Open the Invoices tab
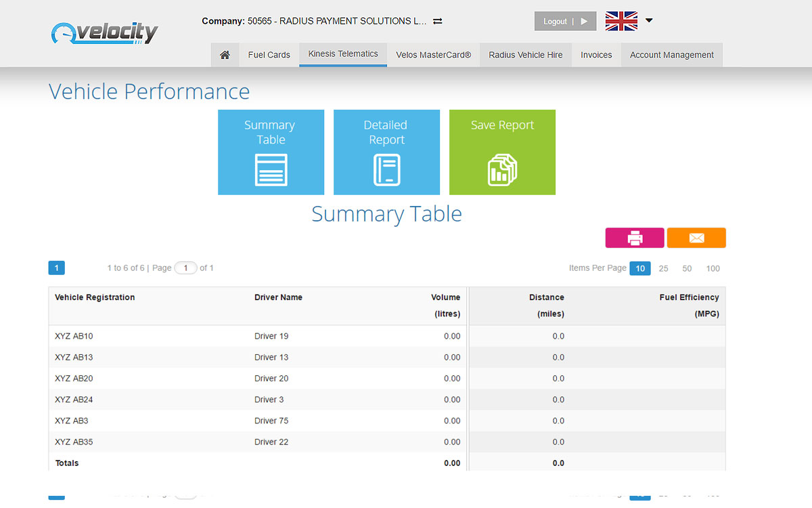Screen dimensions: 812x508 click(x=596, y=55)
